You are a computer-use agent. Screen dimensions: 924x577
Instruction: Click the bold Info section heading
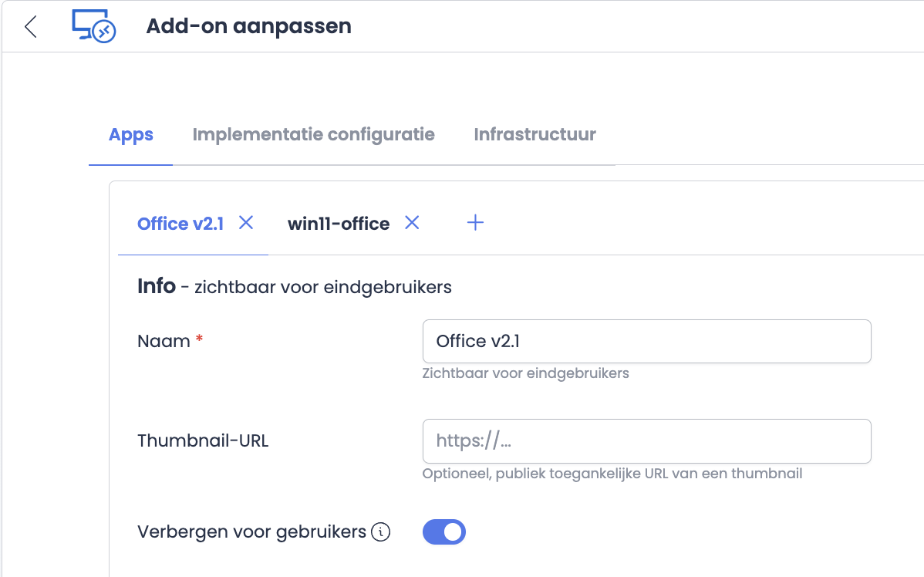[x=157, y=287]
